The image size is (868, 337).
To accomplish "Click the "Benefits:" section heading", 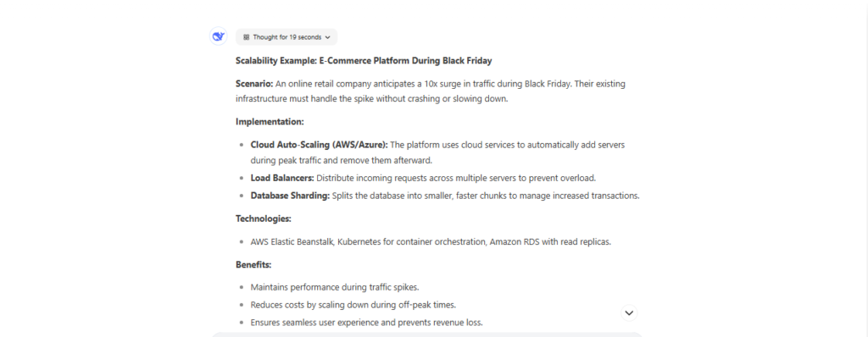I will click(x=253, y=264).
